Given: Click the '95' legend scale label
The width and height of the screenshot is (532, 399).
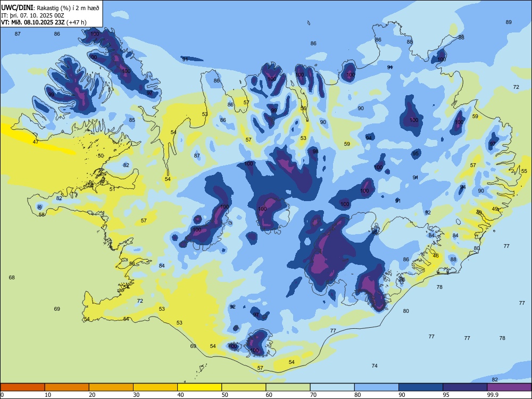Looking at the screenshot, I should tap(446, 395).
